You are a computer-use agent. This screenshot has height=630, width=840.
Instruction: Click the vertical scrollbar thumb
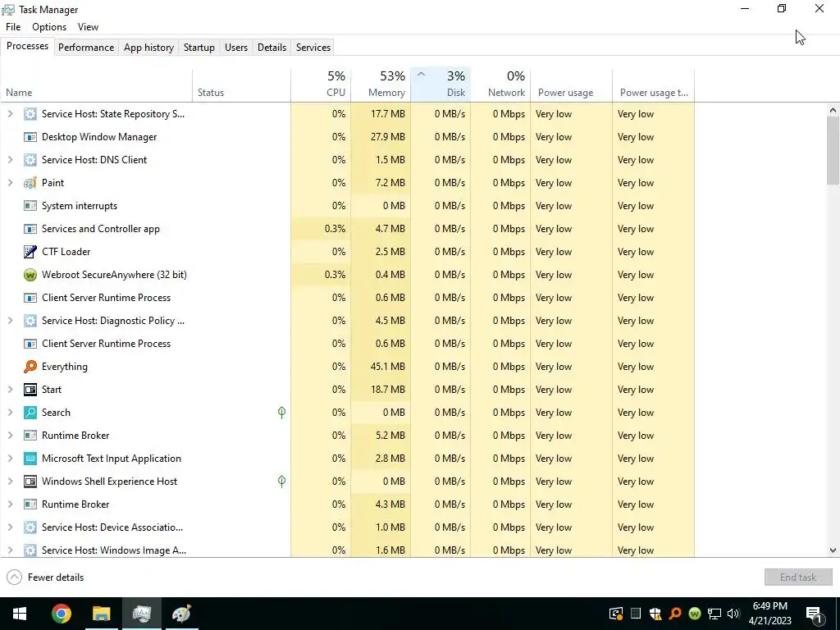[x=833, y=150]
